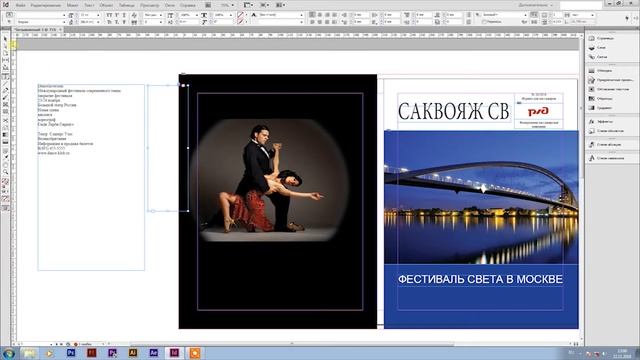Open the Редактирование menu
This screenshot has height=360, width=640.
pos(46,5)
